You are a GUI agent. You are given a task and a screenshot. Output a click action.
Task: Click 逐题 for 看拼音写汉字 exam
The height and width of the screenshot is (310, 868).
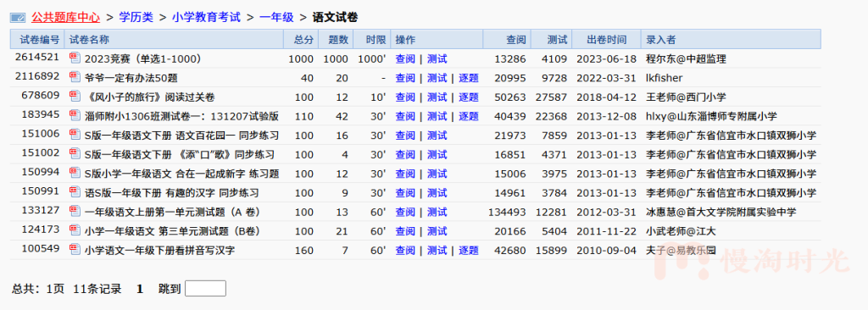point(468,250)
